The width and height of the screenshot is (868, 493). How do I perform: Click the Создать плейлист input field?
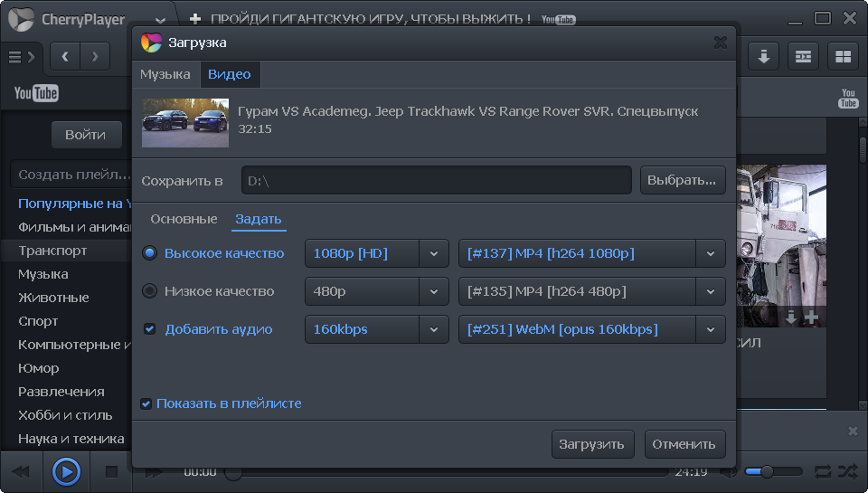[x=72, y=175]
